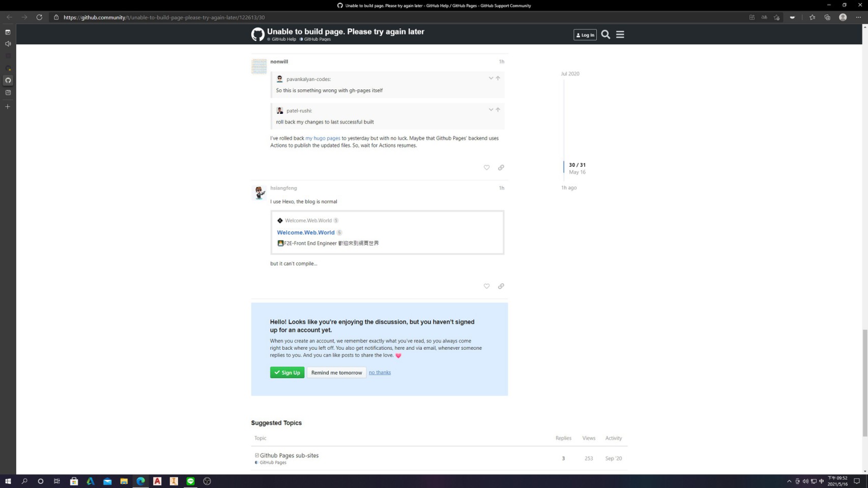Jump to patel-rushi's quoted post arrow
Image resolution: width=868 pixels, height=488 pixels.
click(498, 110)
